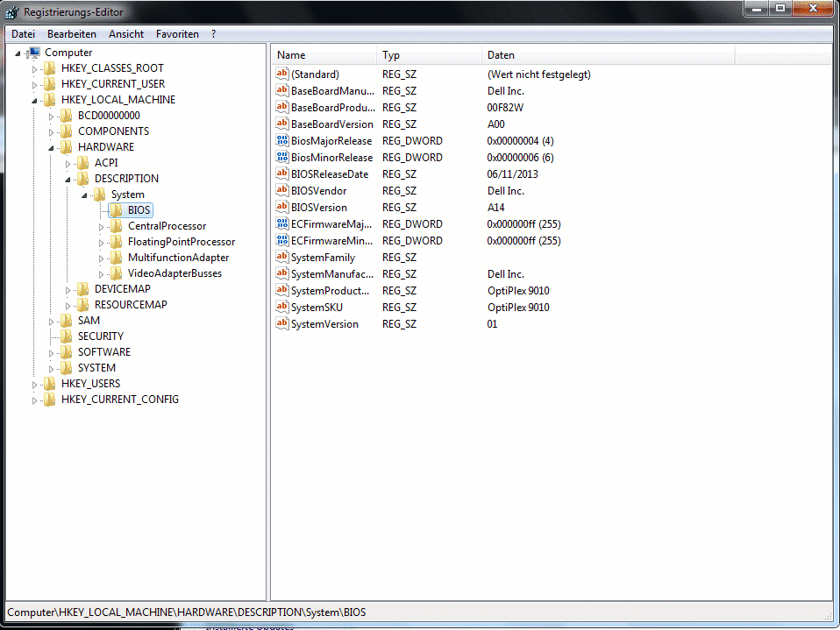Image resolution: width=840 pixels, height=630 pixels.
Task: Collapse the DESCRIPTION key
Action: 68,180
